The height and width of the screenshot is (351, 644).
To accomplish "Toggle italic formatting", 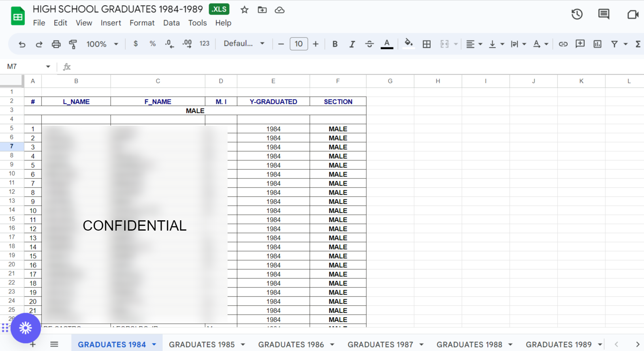I will [x=352, y=44].
